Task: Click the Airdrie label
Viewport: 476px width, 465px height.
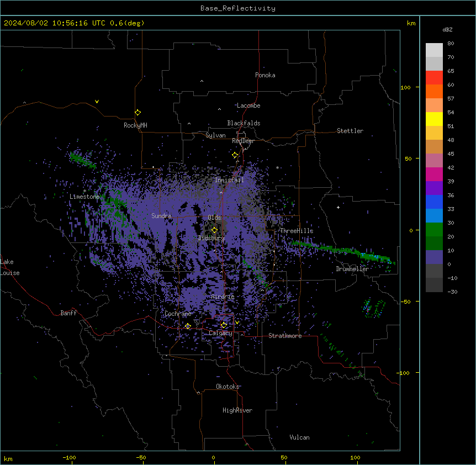Action: click(x=223, y=297)
